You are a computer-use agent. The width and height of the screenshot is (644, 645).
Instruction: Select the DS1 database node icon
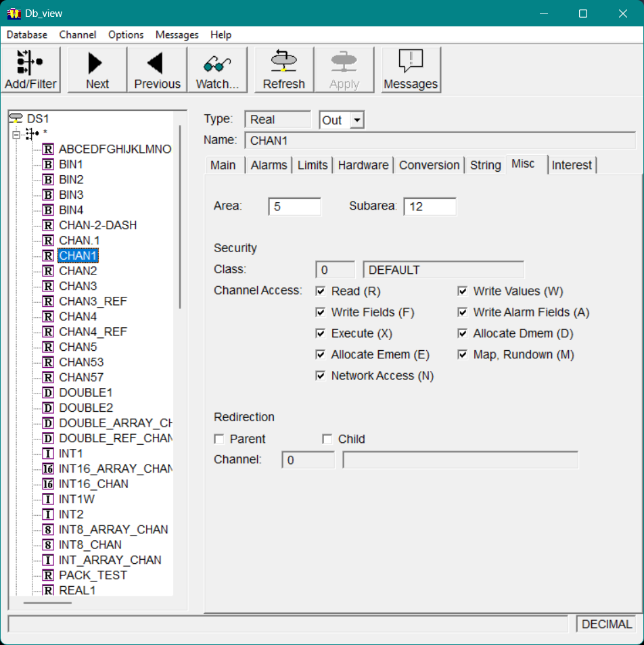coord(16,118)
